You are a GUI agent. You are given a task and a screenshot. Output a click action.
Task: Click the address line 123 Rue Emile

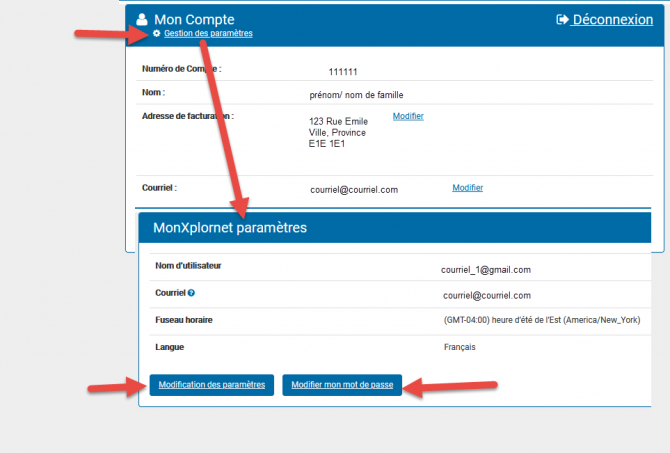pyautogui.click(x=338, y=121)
